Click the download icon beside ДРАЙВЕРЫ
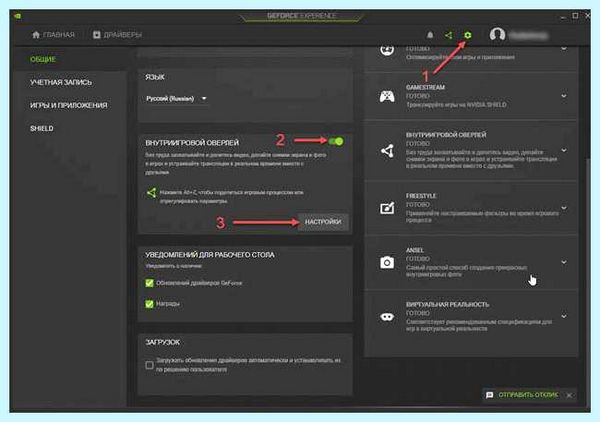 click(96, 35)
